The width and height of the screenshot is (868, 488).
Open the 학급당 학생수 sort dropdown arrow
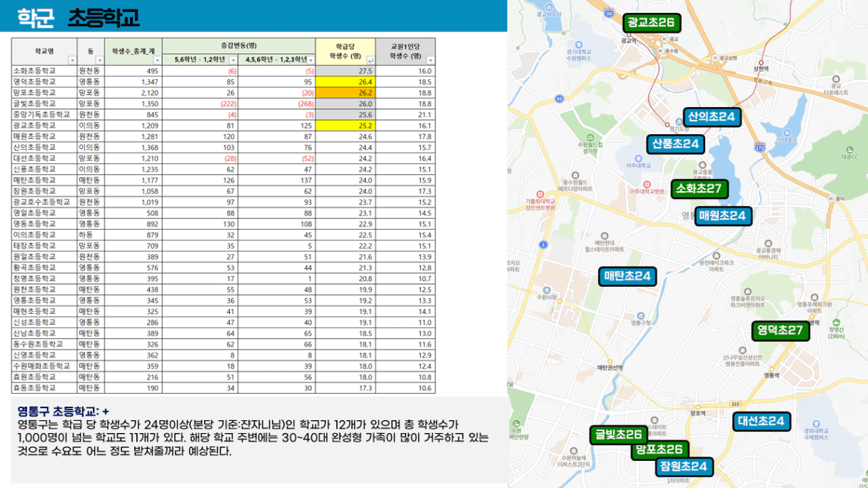[370, 61]
